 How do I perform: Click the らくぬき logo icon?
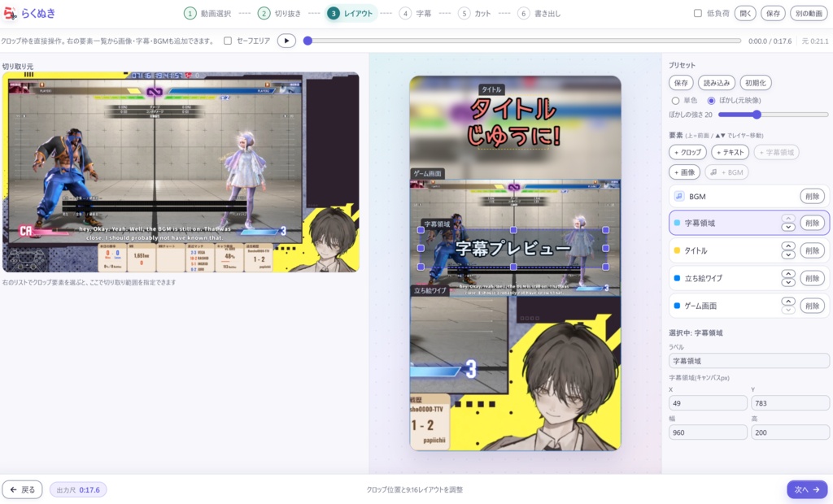click(10, 13)
